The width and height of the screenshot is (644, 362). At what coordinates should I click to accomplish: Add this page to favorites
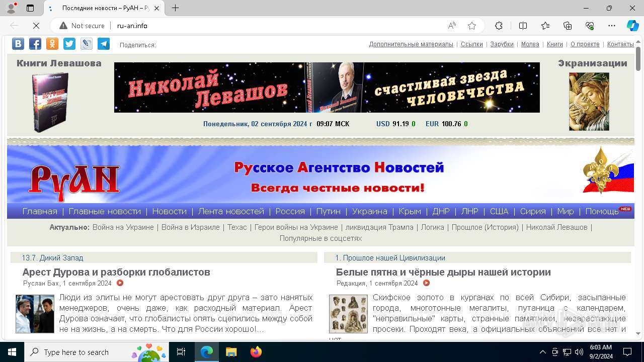coord(472,26)
